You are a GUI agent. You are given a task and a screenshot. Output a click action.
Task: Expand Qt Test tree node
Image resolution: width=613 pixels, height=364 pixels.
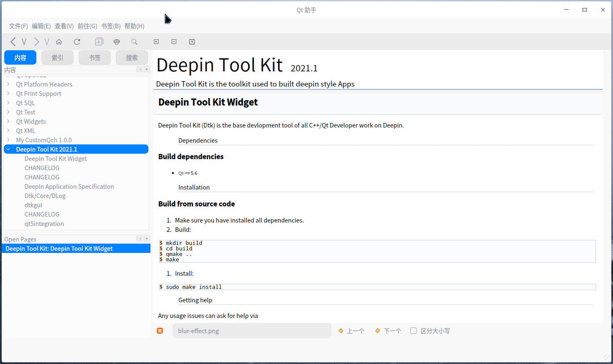click(8, 112)
